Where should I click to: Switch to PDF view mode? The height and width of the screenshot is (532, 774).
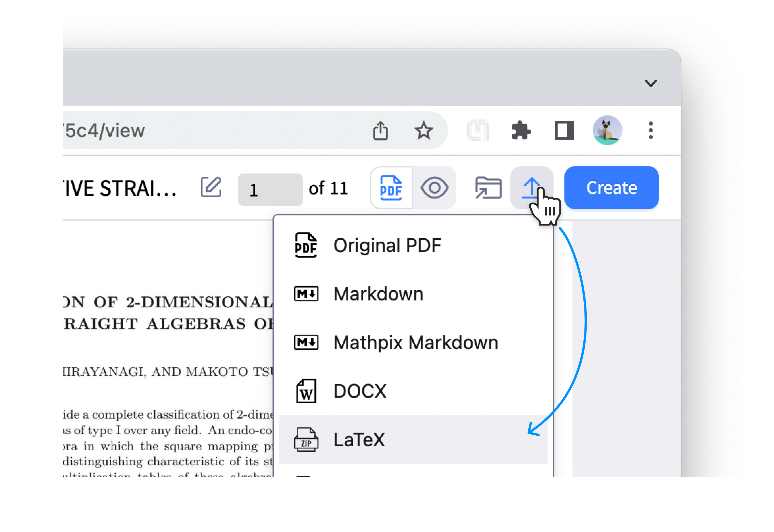tap(391, 187)
